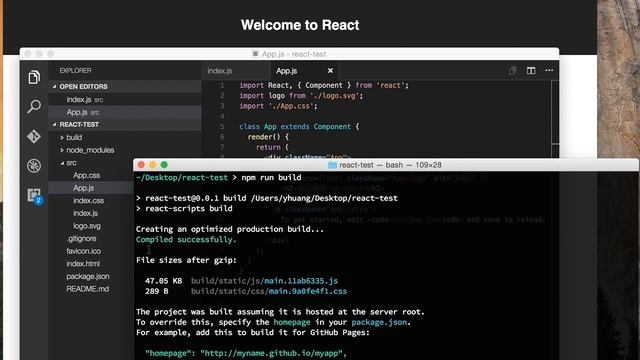Viewport: 640px width, 360px height.
Task: Click the terminal title folder icon
Action: 332,165
